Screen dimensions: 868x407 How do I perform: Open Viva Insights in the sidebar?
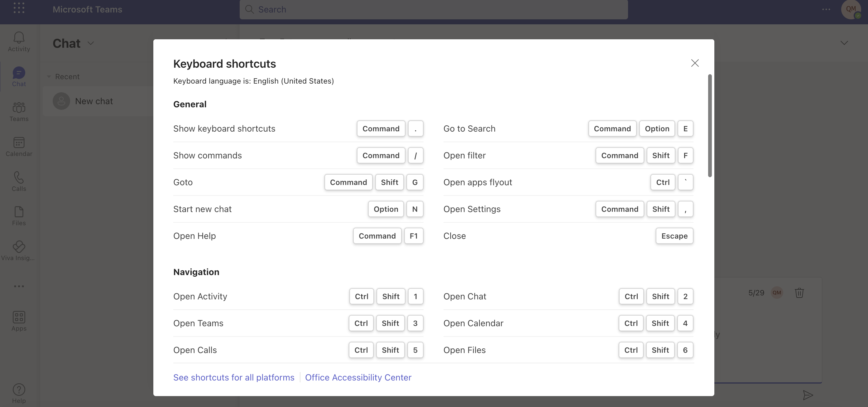(18, 251)
